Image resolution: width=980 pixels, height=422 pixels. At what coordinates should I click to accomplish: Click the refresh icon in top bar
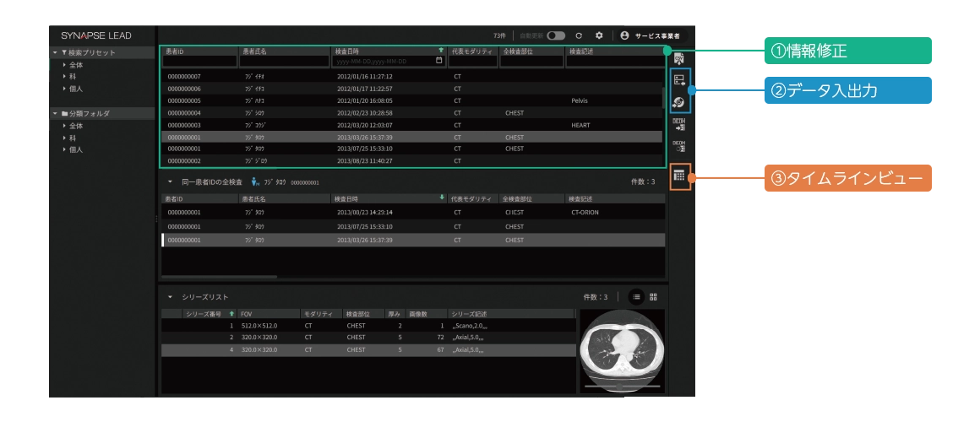click(x=579, y=35)
